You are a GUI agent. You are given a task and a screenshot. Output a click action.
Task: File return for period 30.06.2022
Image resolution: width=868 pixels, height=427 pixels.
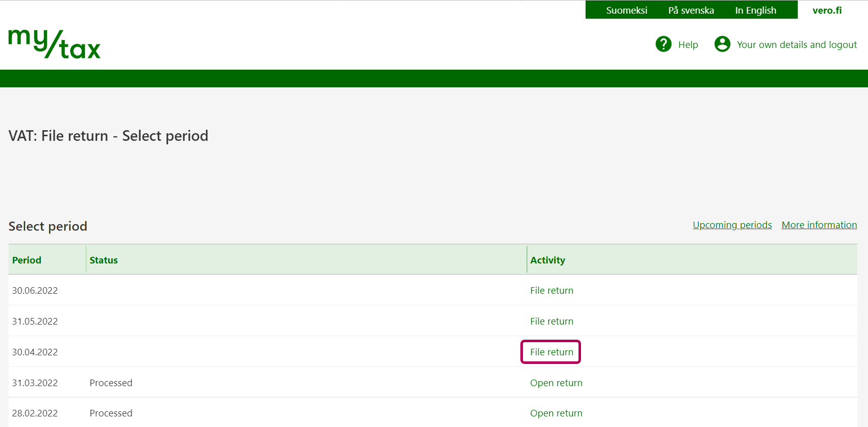(x=552, y=291)
